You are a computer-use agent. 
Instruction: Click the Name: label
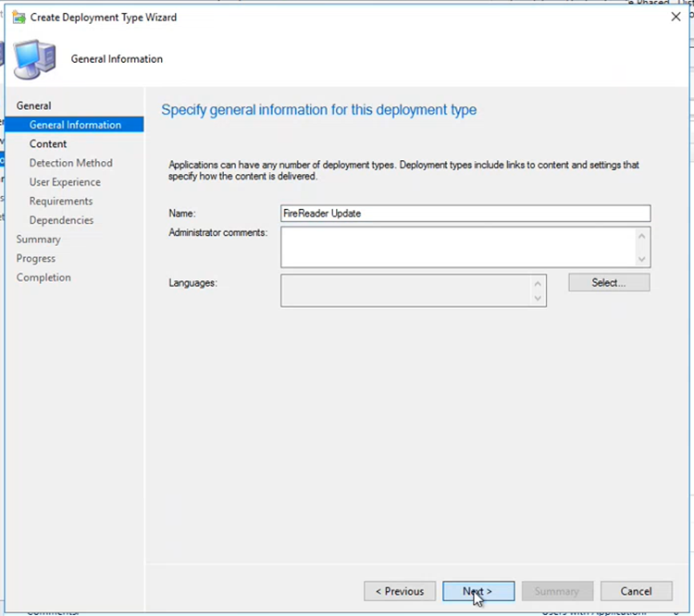pyautogui.click(x=182, y=214)
